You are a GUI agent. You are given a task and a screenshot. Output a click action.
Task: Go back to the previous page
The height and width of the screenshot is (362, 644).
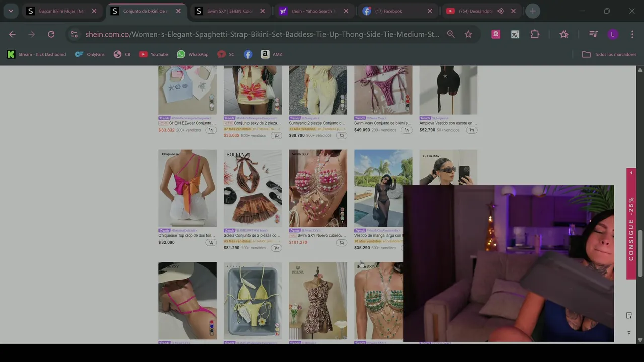pos(12,34)
